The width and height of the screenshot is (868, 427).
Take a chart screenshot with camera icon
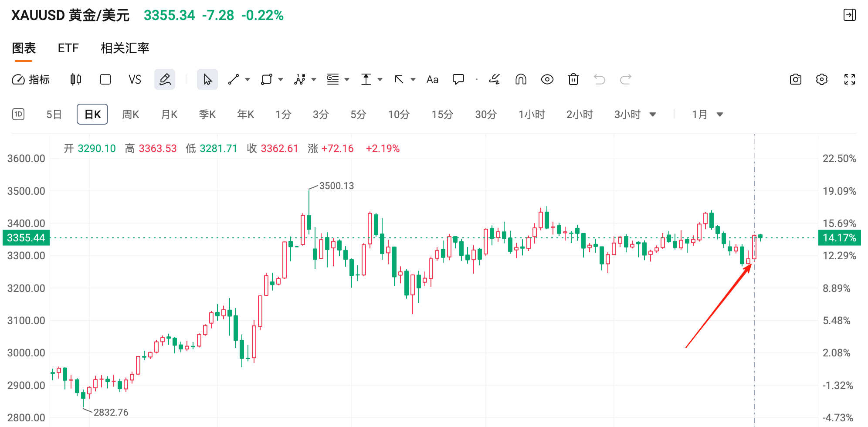tap(796, 79)
